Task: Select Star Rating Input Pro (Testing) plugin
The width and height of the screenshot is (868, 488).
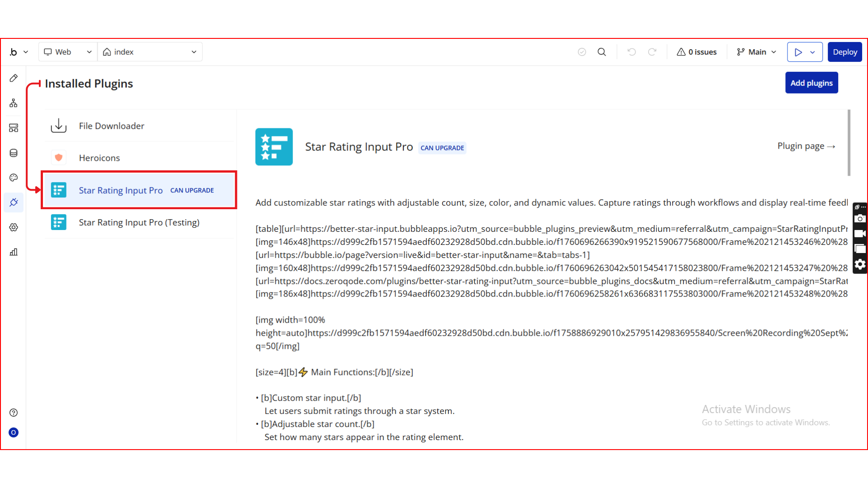Action: click(x=139, y=222)
